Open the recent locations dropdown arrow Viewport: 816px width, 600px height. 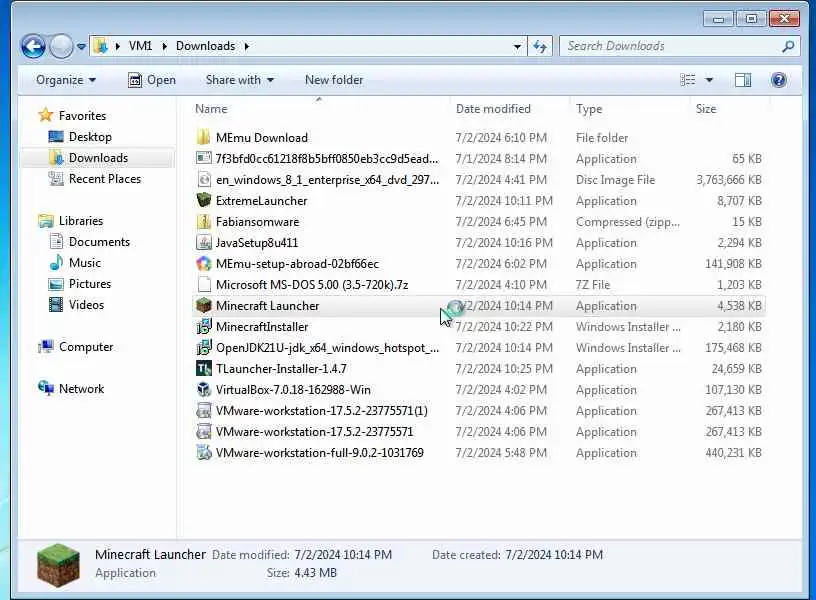click(x=81, y=46)
